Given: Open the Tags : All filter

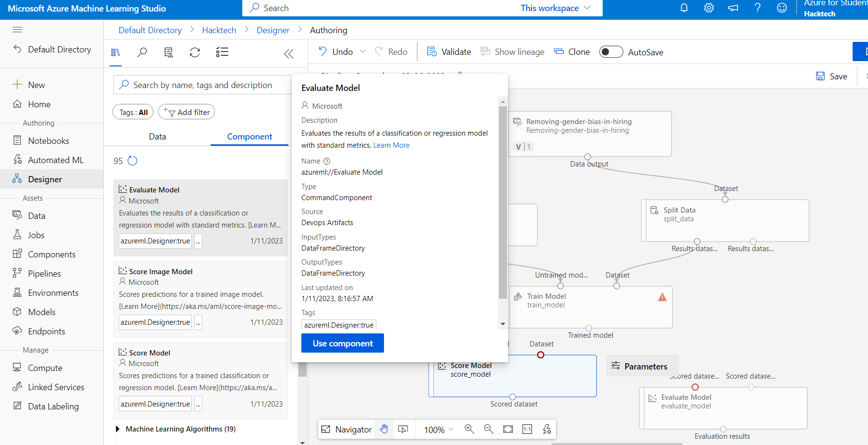Looking at the screenshot, I should coord(133,112).
